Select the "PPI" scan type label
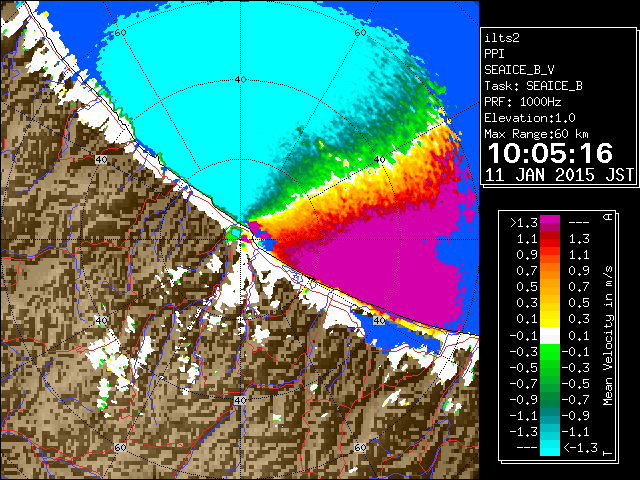 [x=494, y=54]
